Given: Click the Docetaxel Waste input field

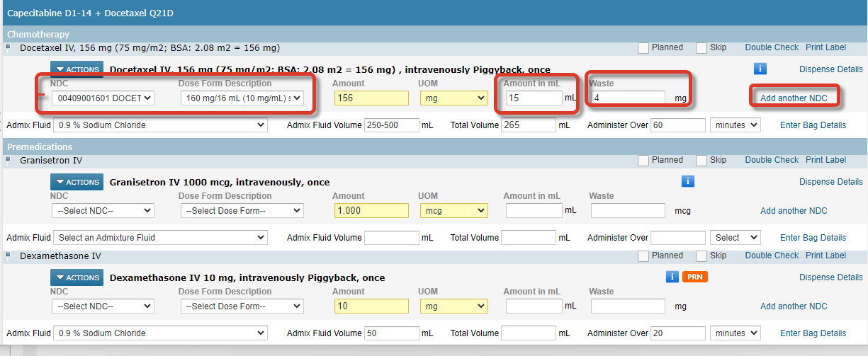Looking at the screenshot, I should [x=628, y=98].
